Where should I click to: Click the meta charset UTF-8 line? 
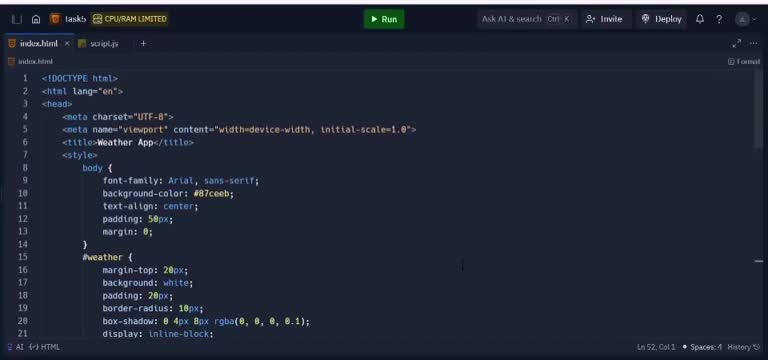(118, 117)
